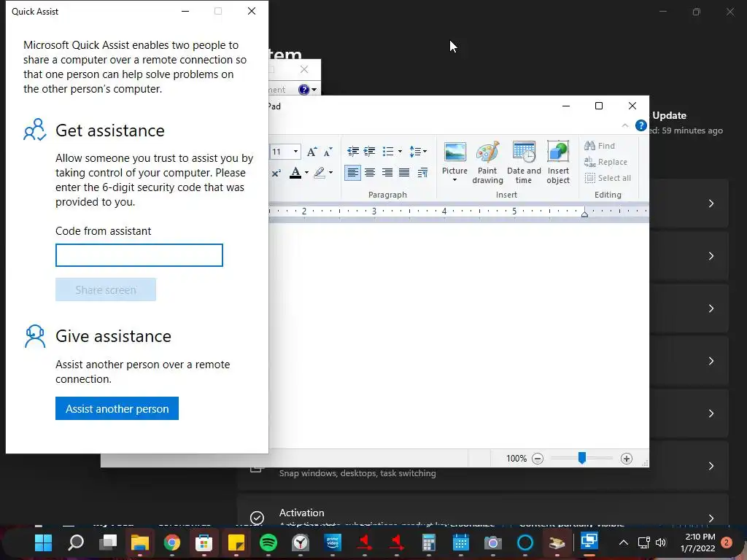
Task: Insert a Paint drawing
Action: [x=487, y=162]
